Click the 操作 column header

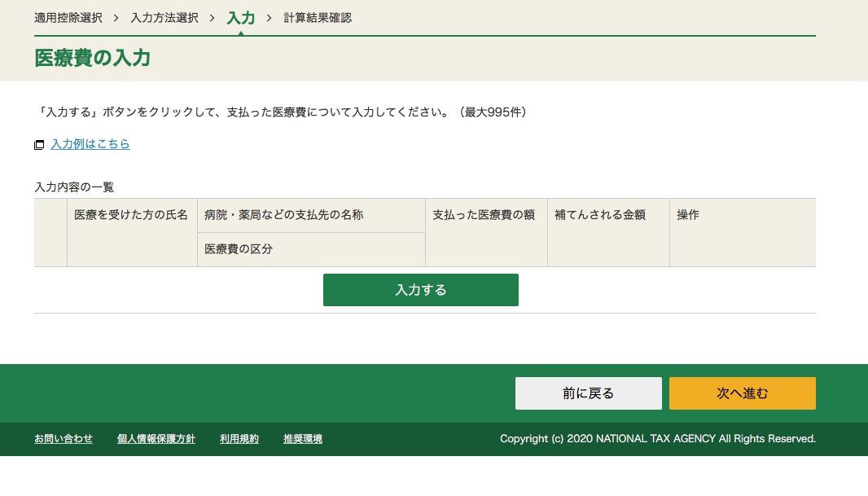point(688,215)
